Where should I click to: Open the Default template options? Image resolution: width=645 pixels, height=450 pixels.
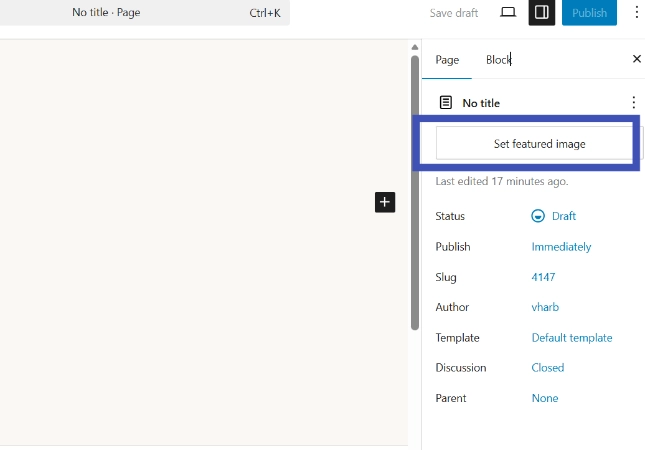coord(572,338)
